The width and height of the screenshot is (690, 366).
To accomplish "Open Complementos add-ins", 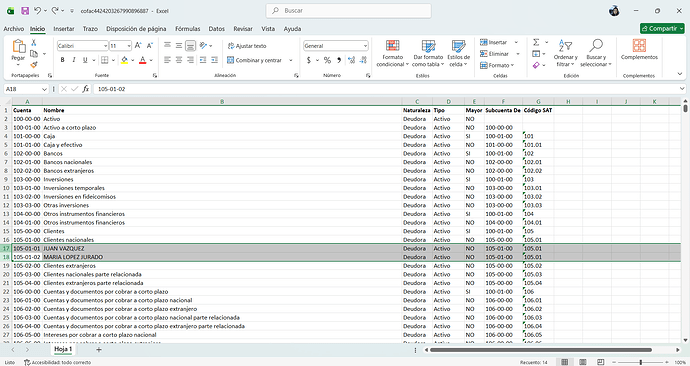I will click(639, 49).
